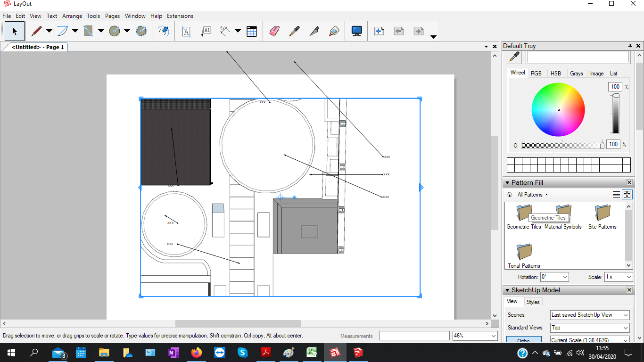Screen dimensions: 644x362
Task: Switch to RGB color tab
Action: click(536, 74)
